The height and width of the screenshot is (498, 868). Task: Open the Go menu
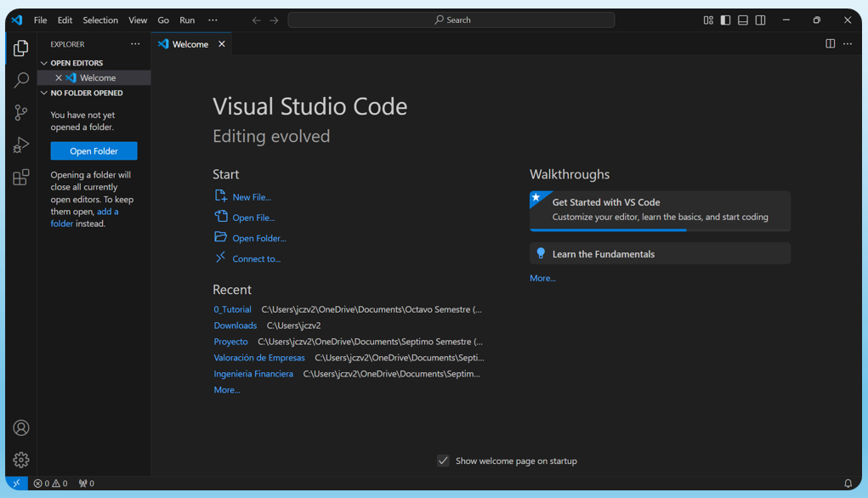click(163, 20)
